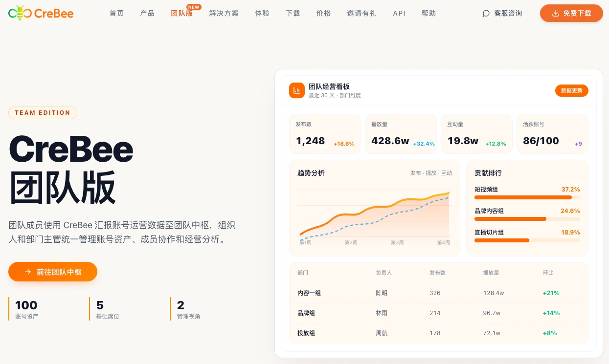Click the 第3周 axis label

(x=397, y=242)
